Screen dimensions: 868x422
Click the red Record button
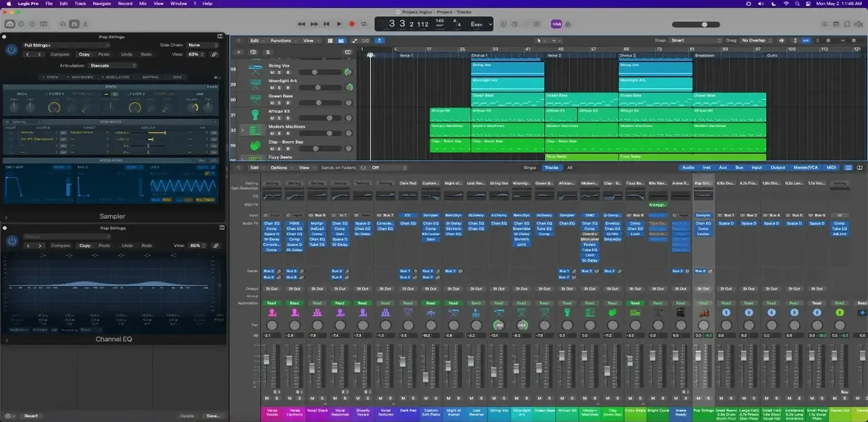point(352,24)
